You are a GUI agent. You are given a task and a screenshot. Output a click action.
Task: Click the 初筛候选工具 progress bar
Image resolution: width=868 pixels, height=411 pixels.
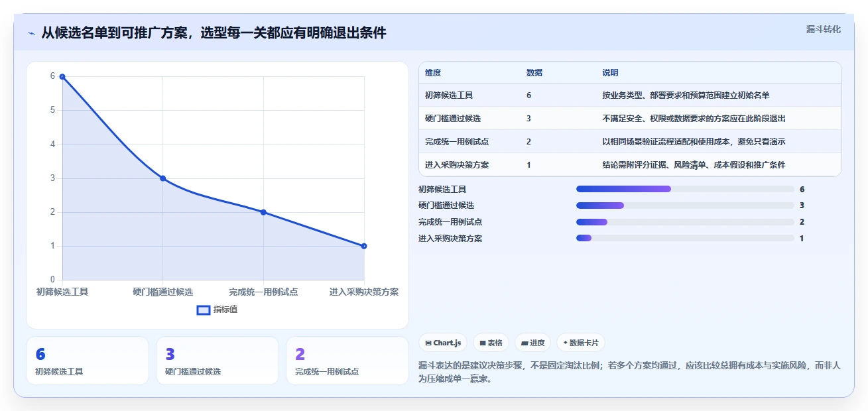click(685, 189)
